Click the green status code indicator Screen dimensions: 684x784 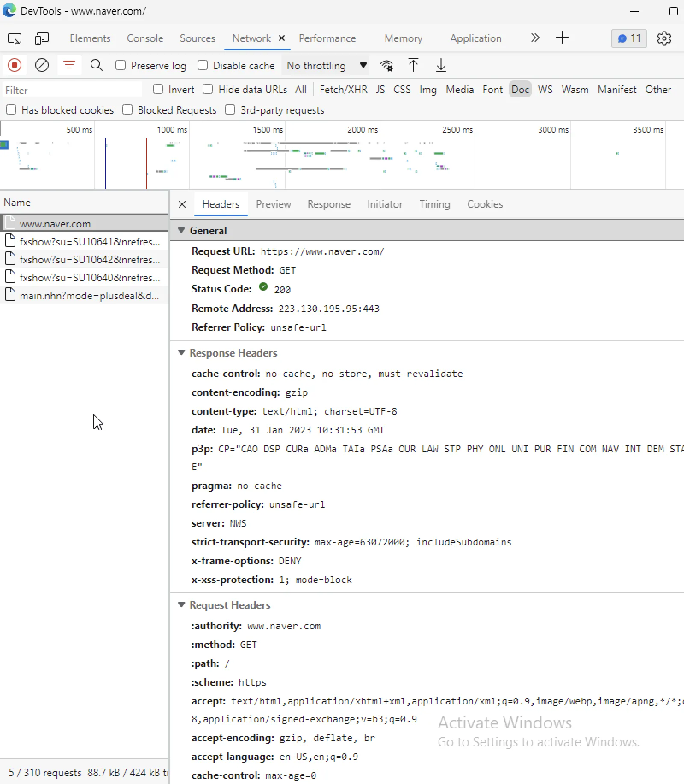pyautogui.click(x=263, y=287)
